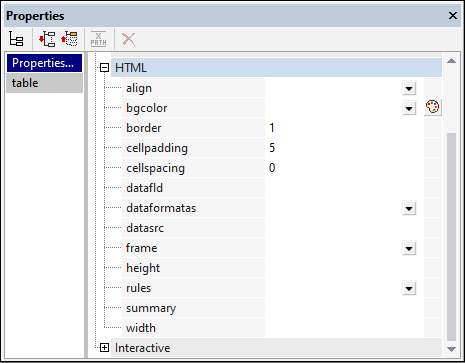Image resolution: width=465 pixels, height=363 pixels.
Task: Select the HTML group header row
Action: point(276,68)
